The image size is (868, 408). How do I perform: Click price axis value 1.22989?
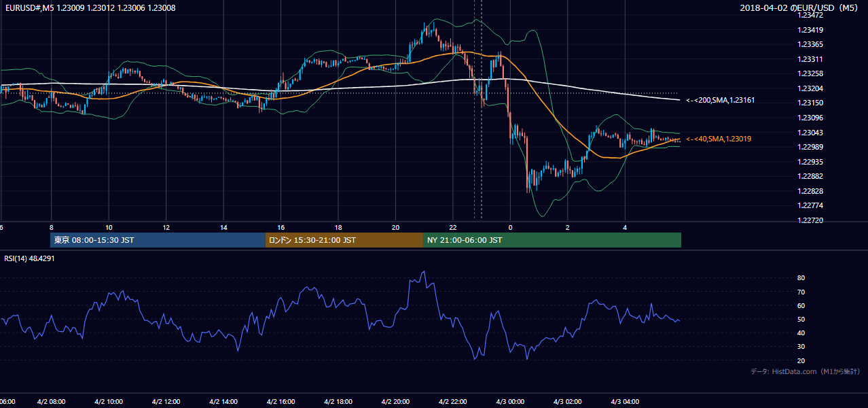tap(810, 147)
